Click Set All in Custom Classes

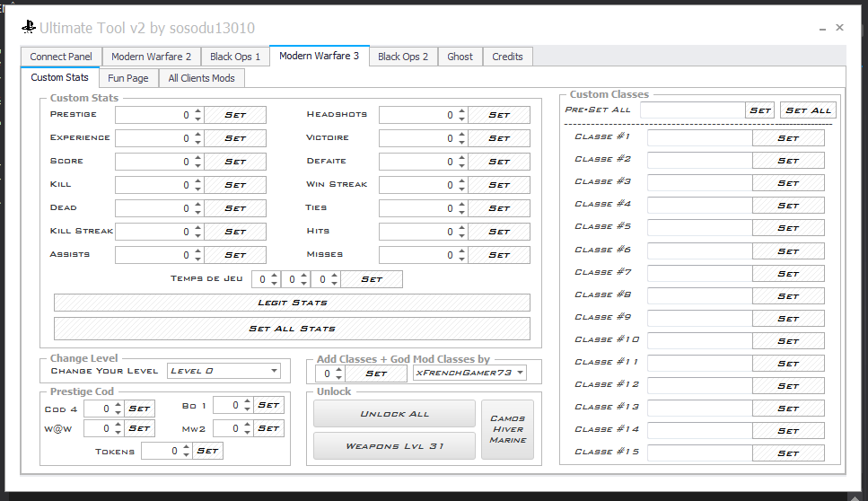pos(808,110)
